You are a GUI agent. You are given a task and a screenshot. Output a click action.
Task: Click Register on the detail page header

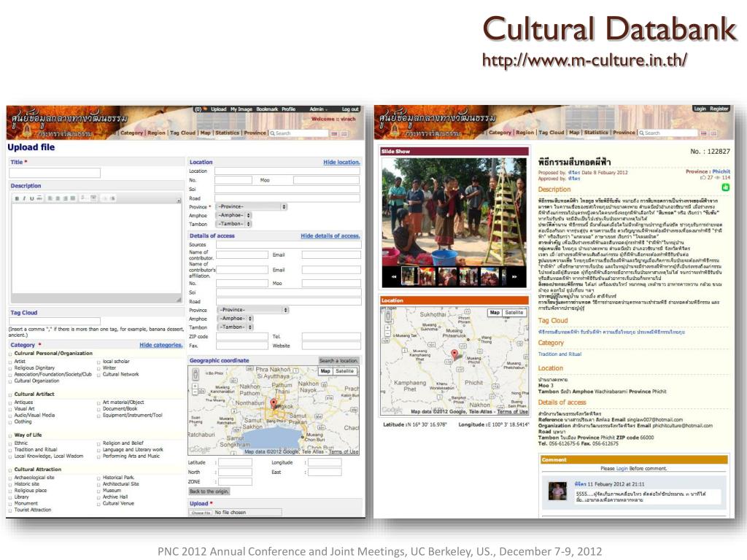coord(719,109)
